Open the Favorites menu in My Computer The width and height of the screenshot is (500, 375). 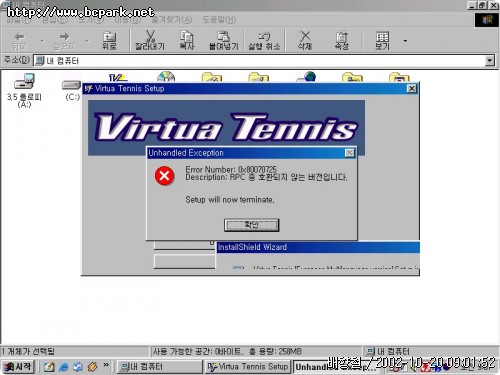point(171,20)
